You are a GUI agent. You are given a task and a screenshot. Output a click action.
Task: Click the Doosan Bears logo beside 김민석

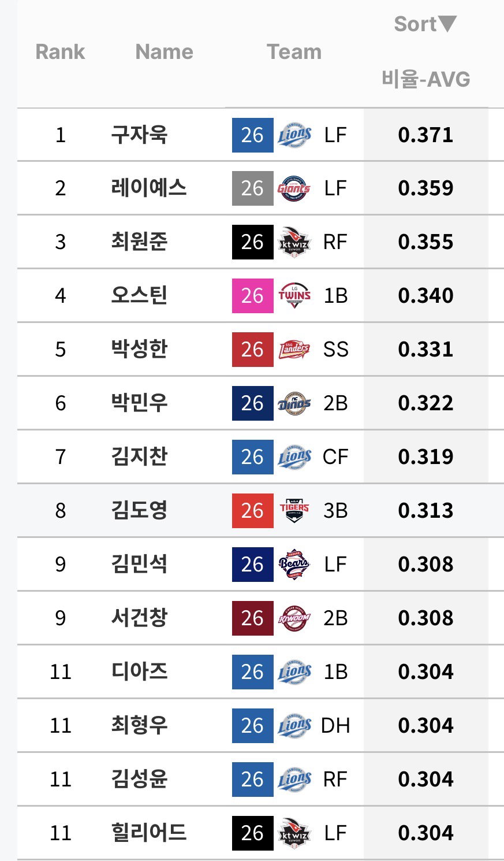tap(294, 565)
